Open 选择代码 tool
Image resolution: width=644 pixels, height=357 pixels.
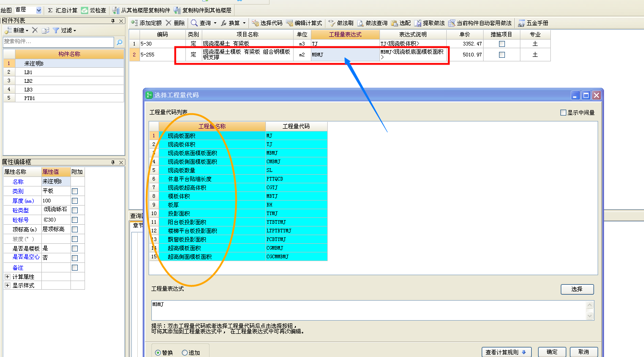coord(267,23)
